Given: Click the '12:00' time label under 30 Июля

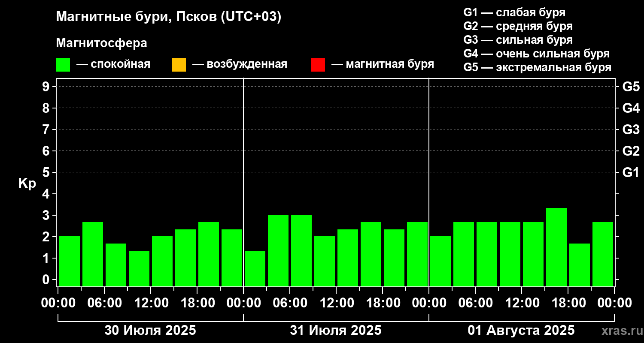Looking at the screenshot, I should (151, 303).
